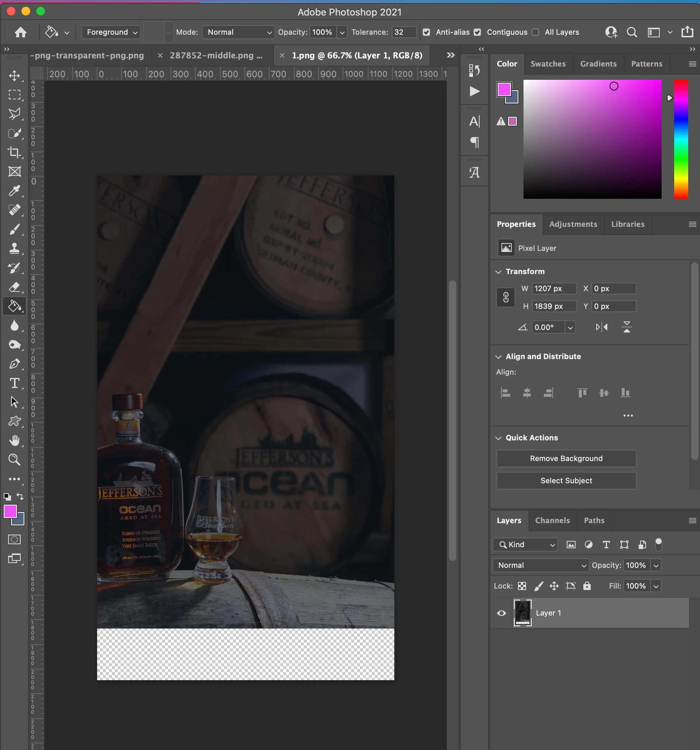Viewport: 700px width, 750px height.
Task: Click the Tolerance input field
Action: pyautogui.click(x=404, y=33)
